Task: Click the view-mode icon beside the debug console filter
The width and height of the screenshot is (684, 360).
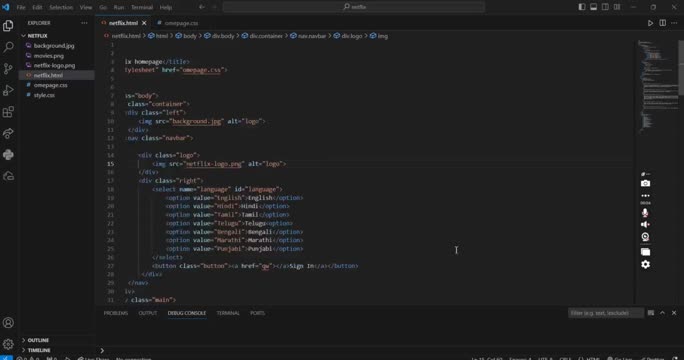Action: (651, 313)
